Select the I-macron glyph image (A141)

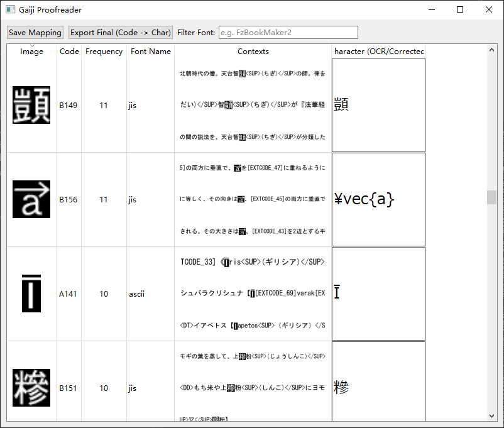tap(31, 294)
